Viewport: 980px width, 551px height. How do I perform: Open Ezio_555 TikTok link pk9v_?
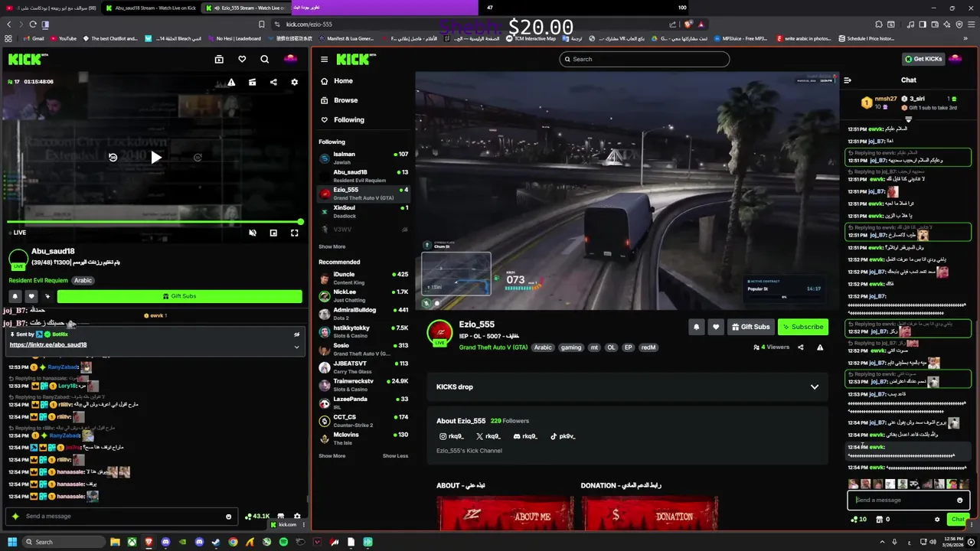coord(563,436)
